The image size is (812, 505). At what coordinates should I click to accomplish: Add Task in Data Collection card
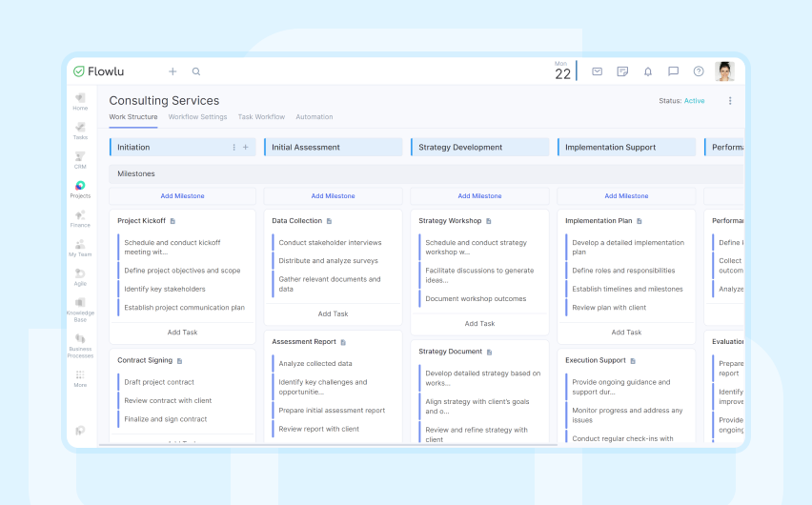pos(333,313)
